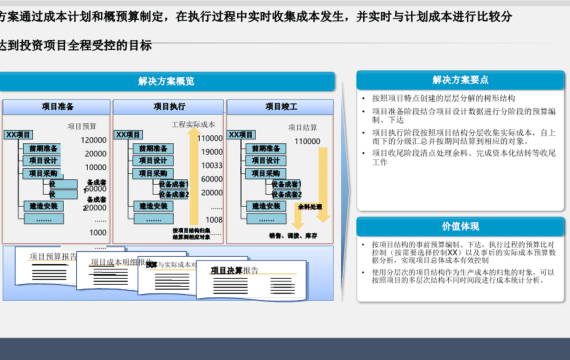
Task: Click the 价值体现 panel header
Action: click(x=460, y=227)
